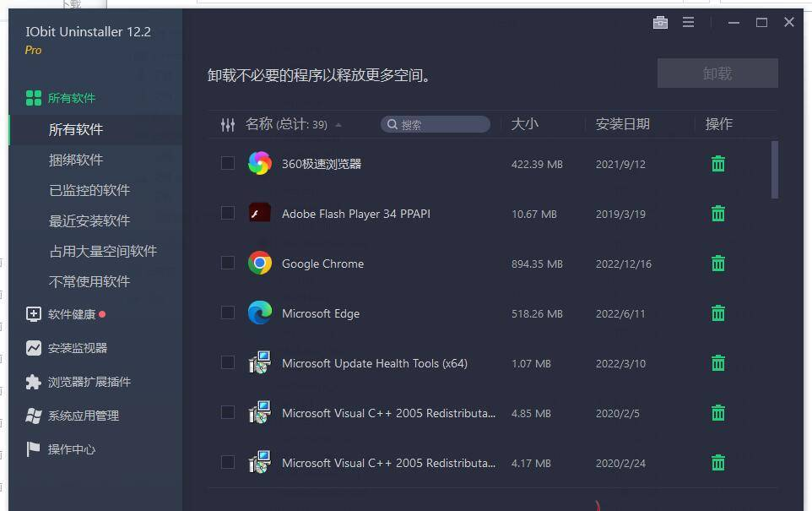Check the 4.17 MB Visual C++ 2005 checkbox
The image size is (812, 511).
pyautogui.click(x=228, y=462)
